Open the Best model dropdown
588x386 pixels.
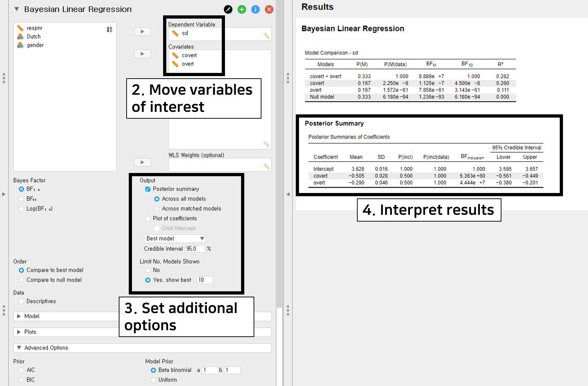(175, 238)
